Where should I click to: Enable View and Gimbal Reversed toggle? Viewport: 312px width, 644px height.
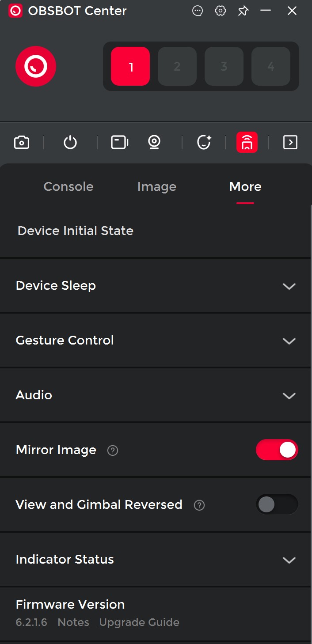coord(277,504)
